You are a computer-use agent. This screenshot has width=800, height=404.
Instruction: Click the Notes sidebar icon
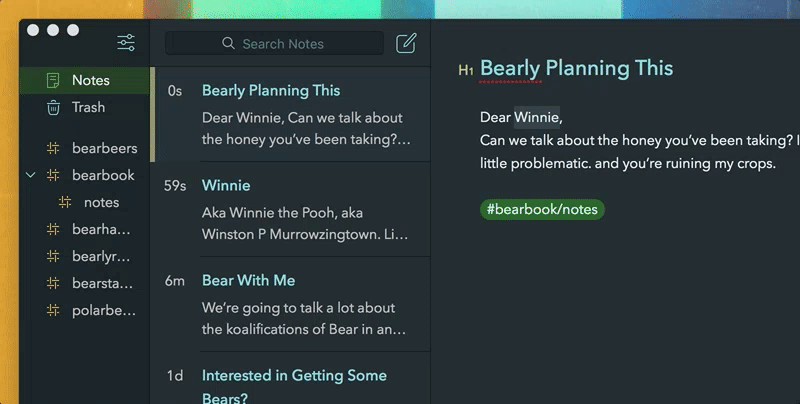pos(53,80)
